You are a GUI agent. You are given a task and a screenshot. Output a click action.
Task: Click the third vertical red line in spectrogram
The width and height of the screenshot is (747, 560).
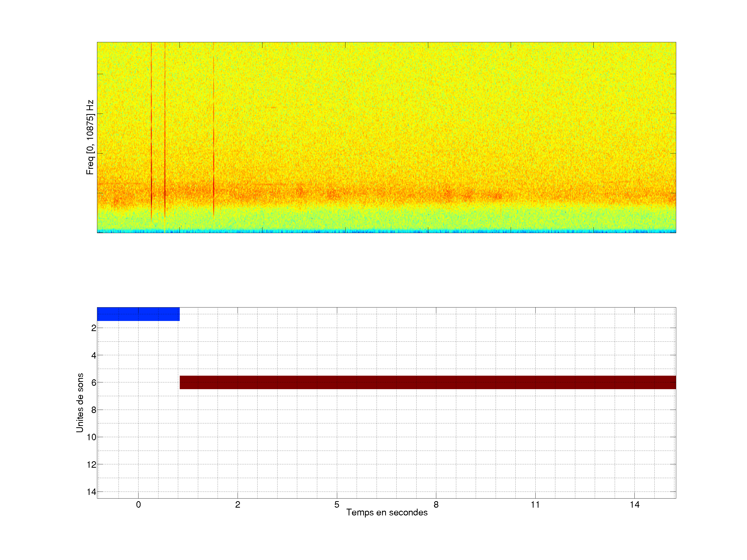(x=213, y=135)
